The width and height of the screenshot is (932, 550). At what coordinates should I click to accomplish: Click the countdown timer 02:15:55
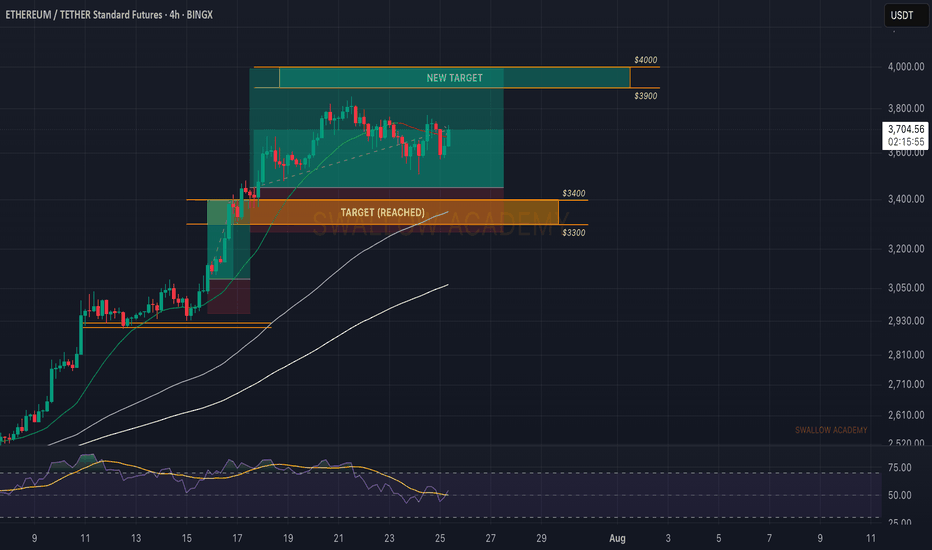tap(906, 142)
